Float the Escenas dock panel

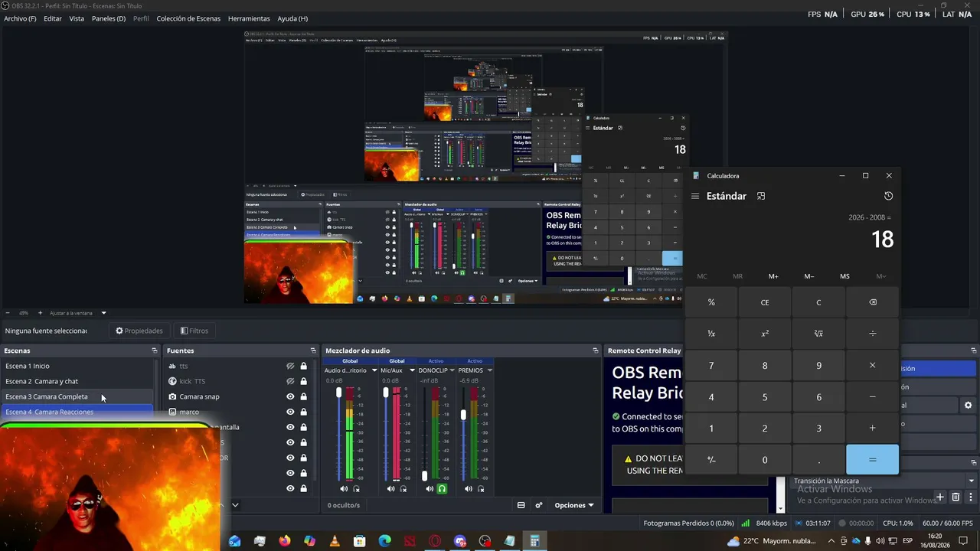pyautogui.click(x=154, y=350)
